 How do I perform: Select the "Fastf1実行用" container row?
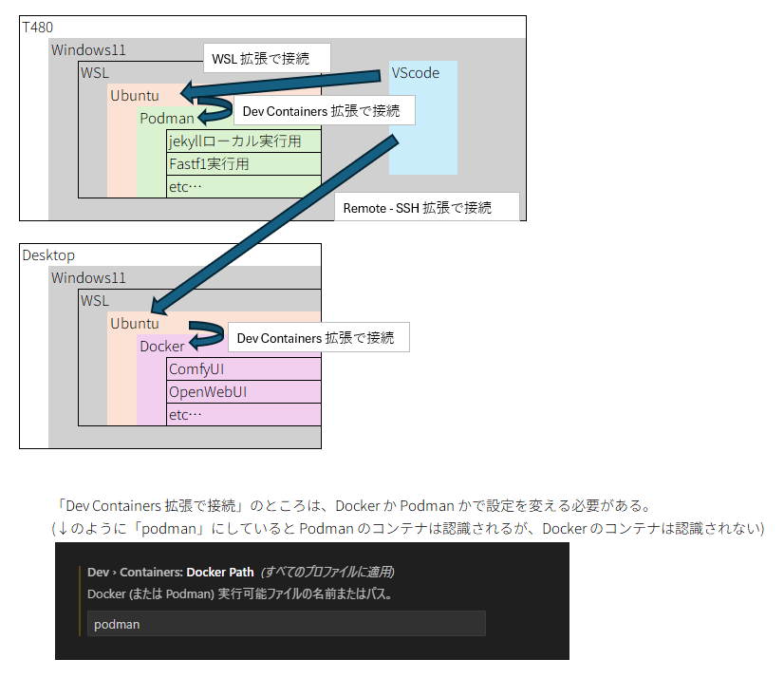(x=244, y=164)
